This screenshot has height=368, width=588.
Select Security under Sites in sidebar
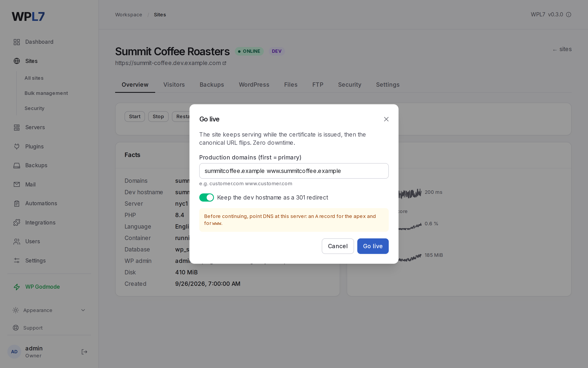(x=35, y=108)
